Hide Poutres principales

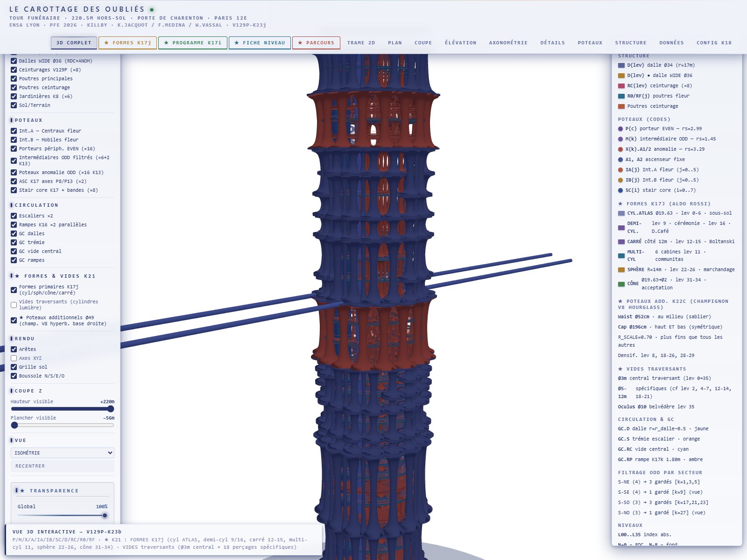tap(14, 79)
